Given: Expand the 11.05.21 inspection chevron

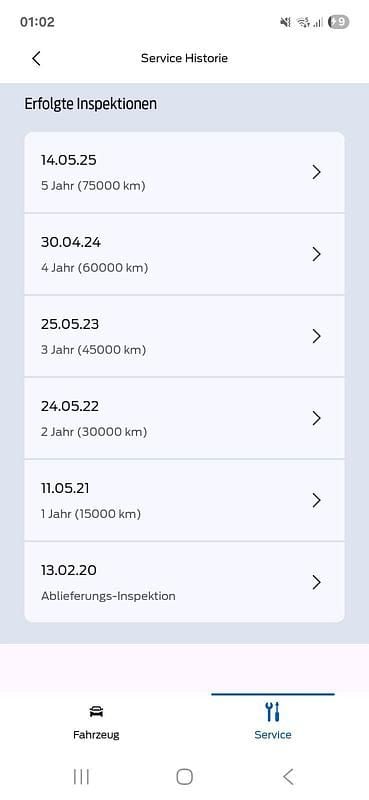Looking at the screenshot, I should coord(316,501).
